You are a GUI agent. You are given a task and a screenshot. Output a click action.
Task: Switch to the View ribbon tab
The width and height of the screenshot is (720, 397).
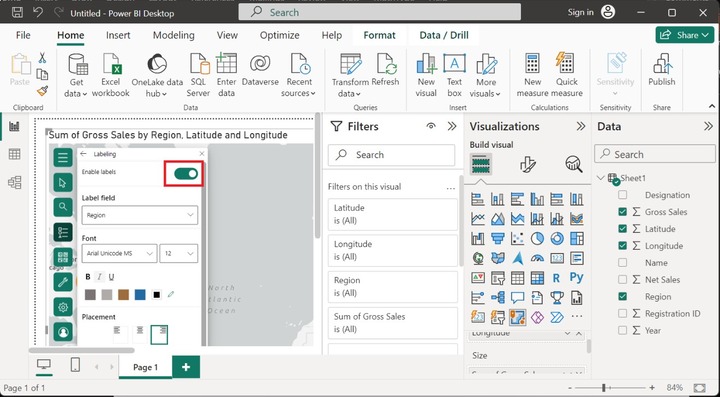click(227, 35)
